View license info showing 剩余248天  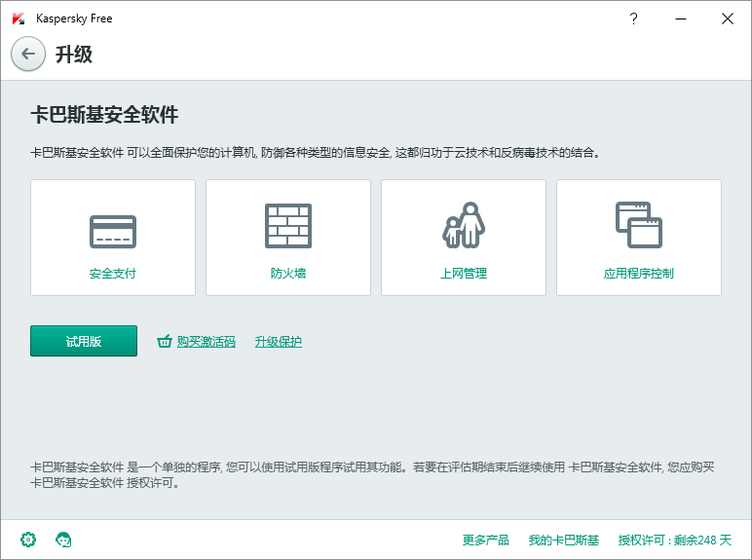(x=675, y=540)
